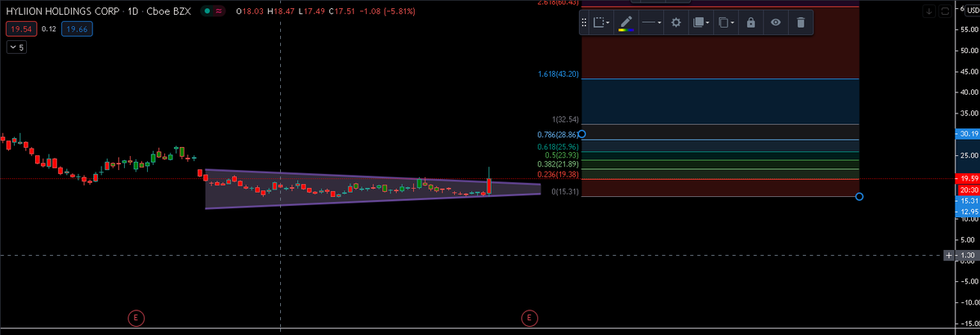The height and width of the screenshot is (335, 980).
Task: Click the 0.382(21.89) Fib level label
Action: pyautogui.click(x=559, y=164)
